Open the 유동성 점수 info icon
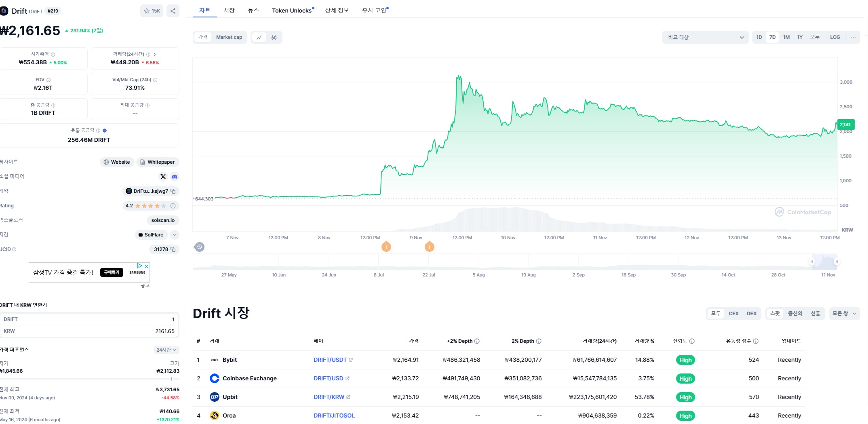This screenshot has height=424, width=868. click(756, 341)
